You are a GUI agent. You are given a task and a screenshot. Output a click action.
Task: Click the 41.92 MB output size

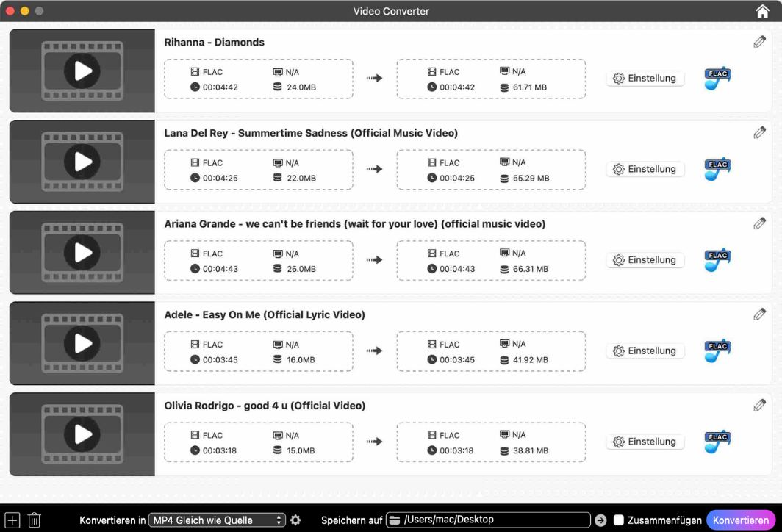pyautogui.click(x=530, y=359)
